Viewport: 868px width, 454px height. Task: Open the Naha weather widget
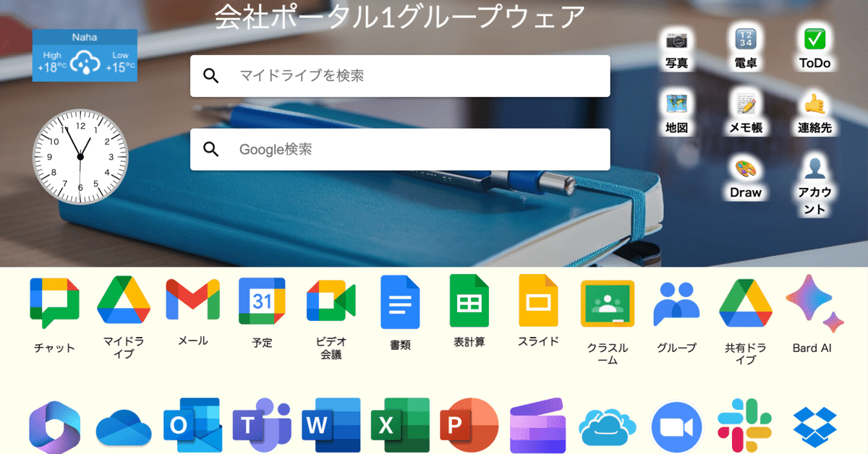[x=85, y=56]
